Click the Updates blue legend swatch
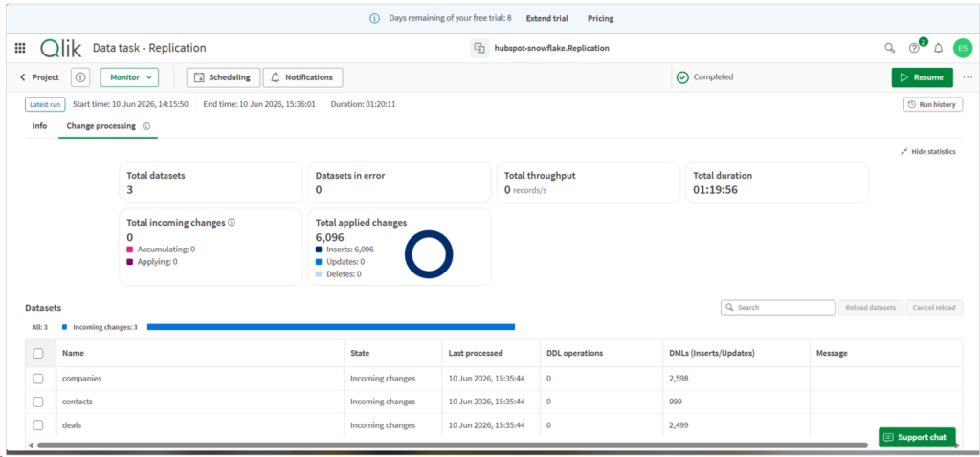This screenshot has width=980, height=457. (319, 262)
